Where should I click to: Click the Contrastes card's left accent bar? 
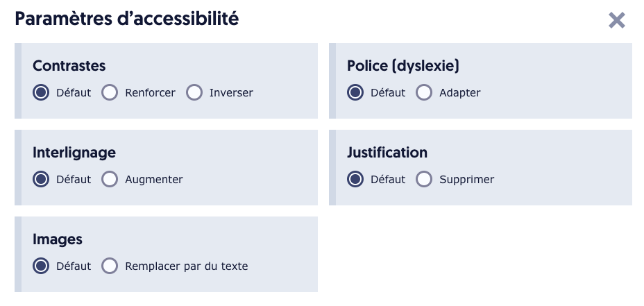point(18,80)
